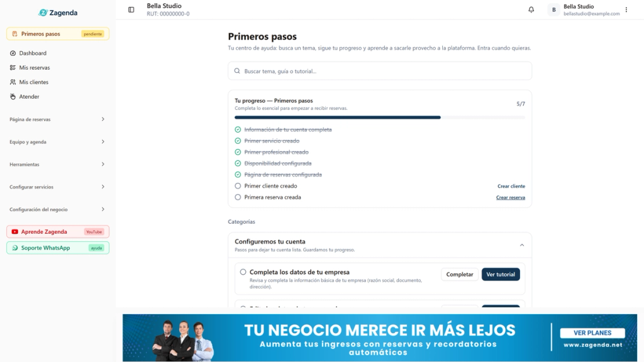Click the Categorías heading

241,222
